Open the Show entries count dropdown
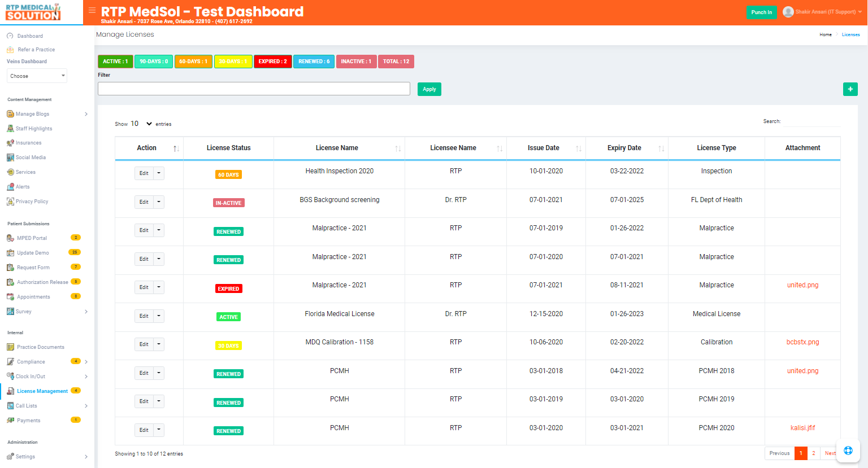The width and height of the screenshot is (868, 468). pos(141,124)
